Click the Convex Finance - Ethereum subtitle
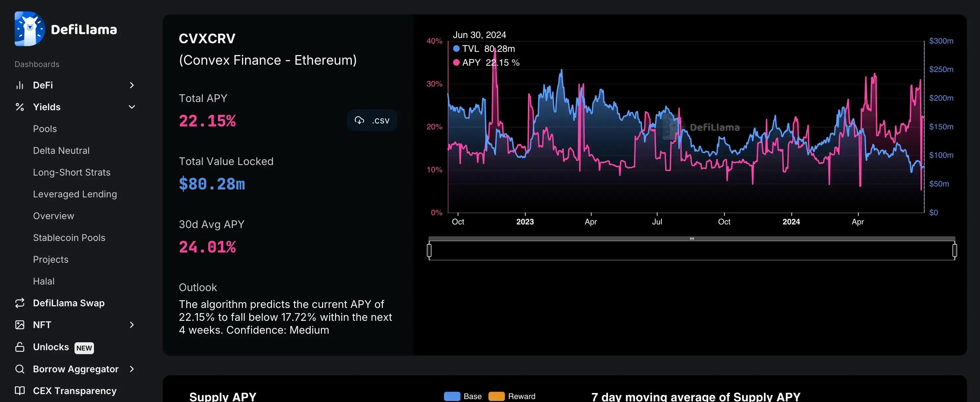 pos(268,60)
